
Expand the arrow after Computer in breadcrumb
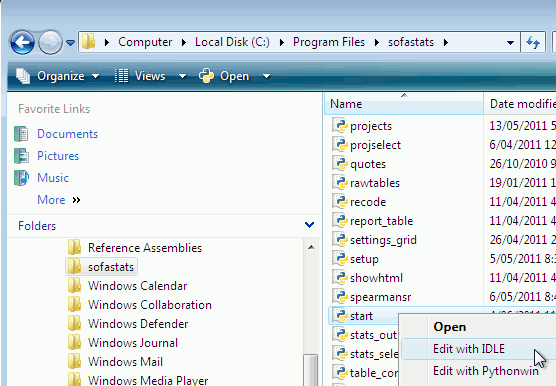(183, 43)
